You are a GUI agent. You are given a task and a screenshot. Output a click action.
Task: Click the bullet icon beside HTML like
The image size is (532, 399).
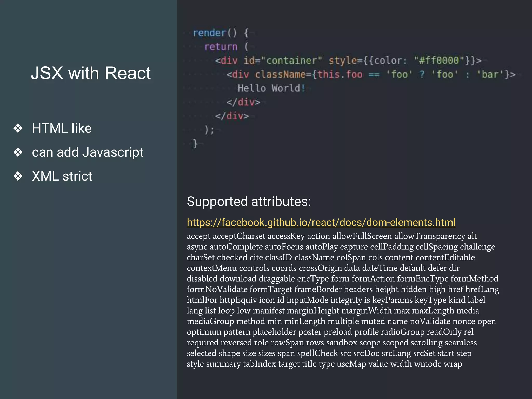(18, 128)
